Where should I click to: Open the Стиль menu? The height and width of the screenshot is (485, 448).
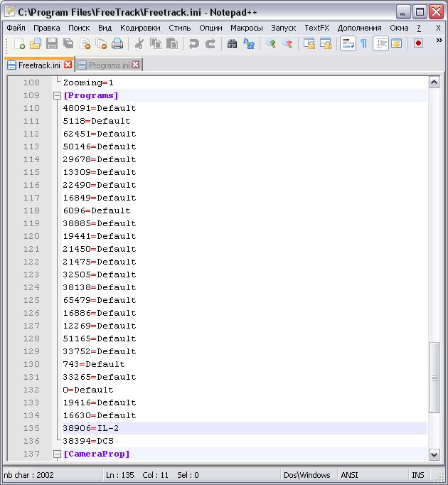click(x=180, y=28)
